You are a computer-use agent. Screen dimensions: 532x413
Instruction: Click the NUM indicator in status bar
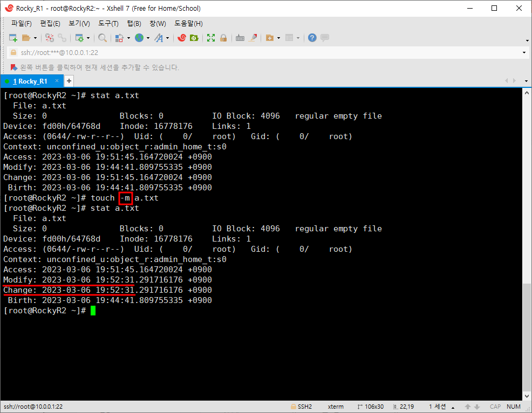tap(513, 407)
